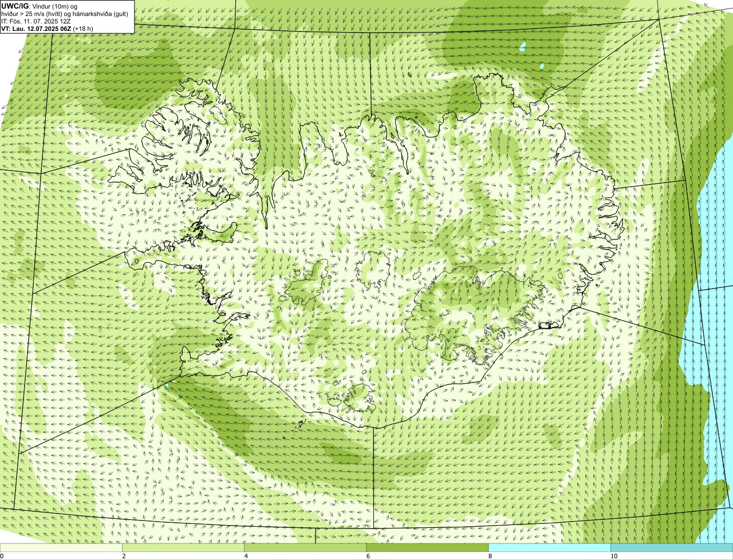Screen dimensions: 733x560
Task: Click the scale label "8"
Action: click(x=490, y=556)
